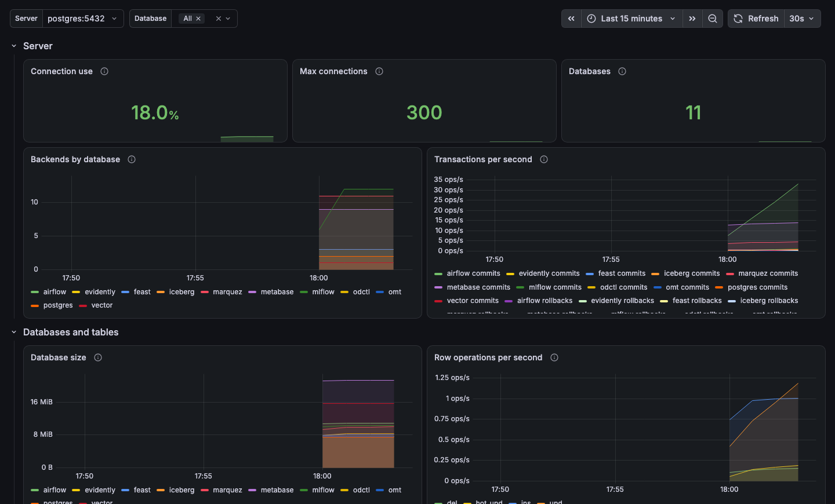Click the info icon next to Connection use

tap(104, 71)
